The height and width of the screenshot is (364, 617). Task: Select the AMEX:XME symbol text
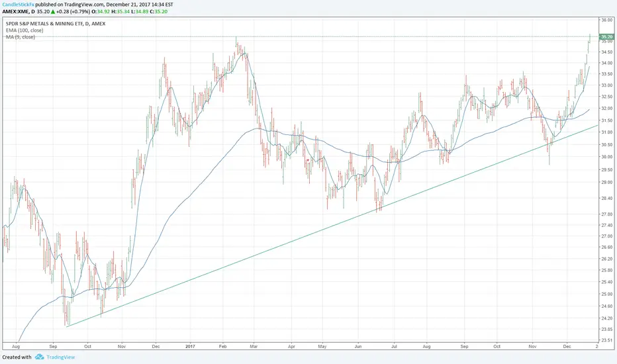[x=16, y=11]
